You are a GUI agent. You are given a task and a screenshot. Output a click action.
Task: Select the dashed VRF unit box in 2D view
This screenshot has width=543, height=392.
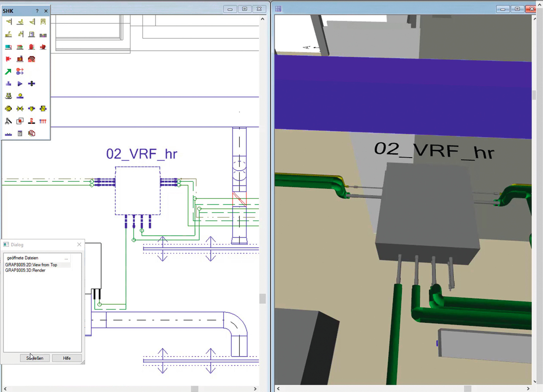[138, 191]
